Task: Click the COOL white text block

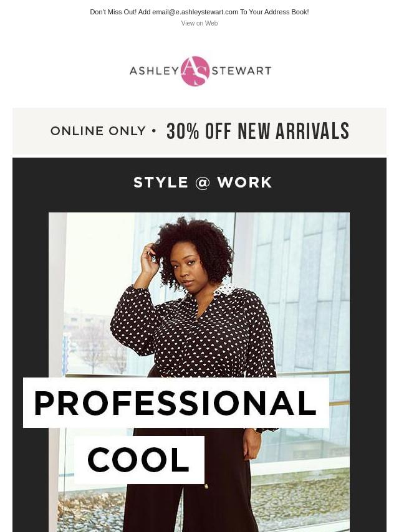Action: [139, 460]
